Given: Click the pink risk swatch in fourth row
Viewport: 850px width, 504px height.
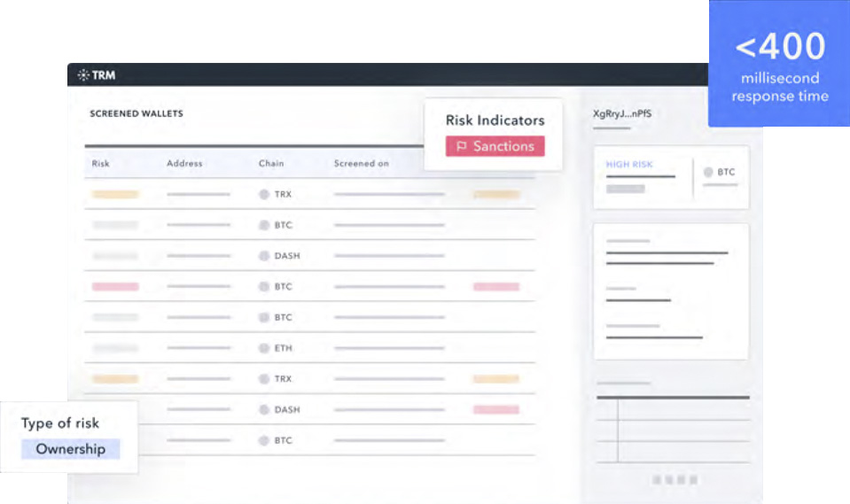Looking at the screenshot, I should pyautogui.click(x=115, y=287).
